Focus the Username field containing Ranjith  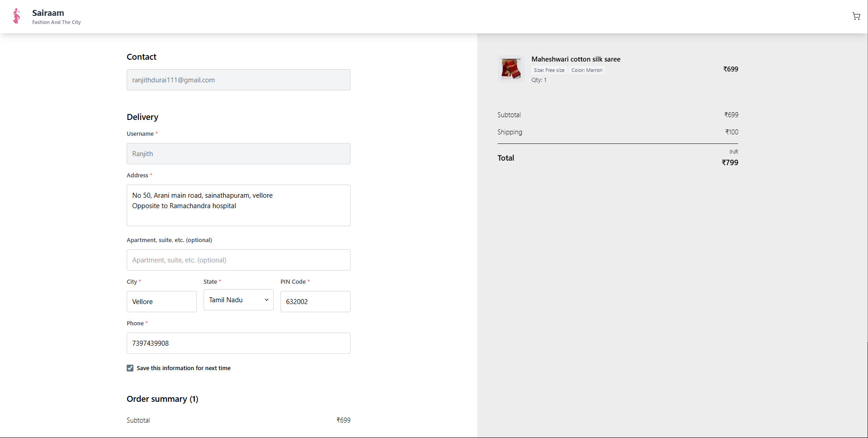(x=238, y=154)
